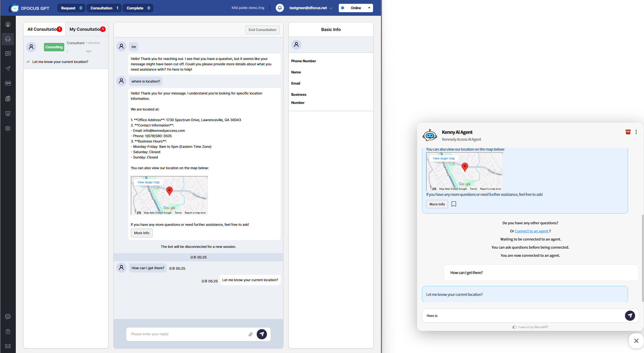Click the Connect to an agent link
This screenshot has width=644, height=353.
point(532,231)
